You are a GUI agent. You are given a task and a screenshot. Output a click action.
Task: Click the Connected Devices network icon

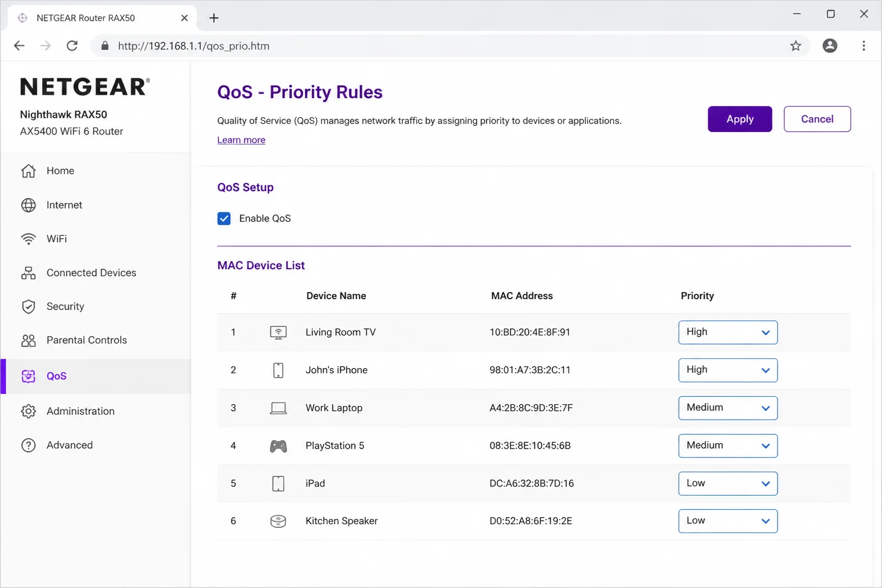28,273
